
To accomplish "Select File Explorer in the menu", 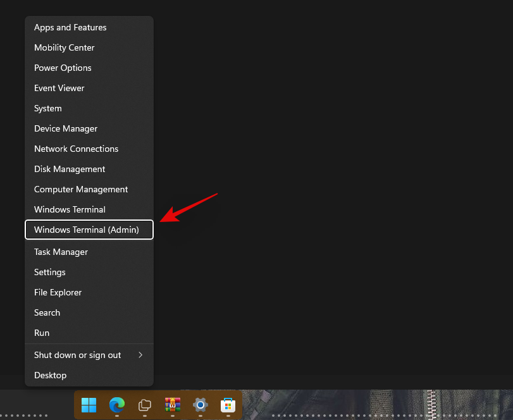I will pos(58,292).
